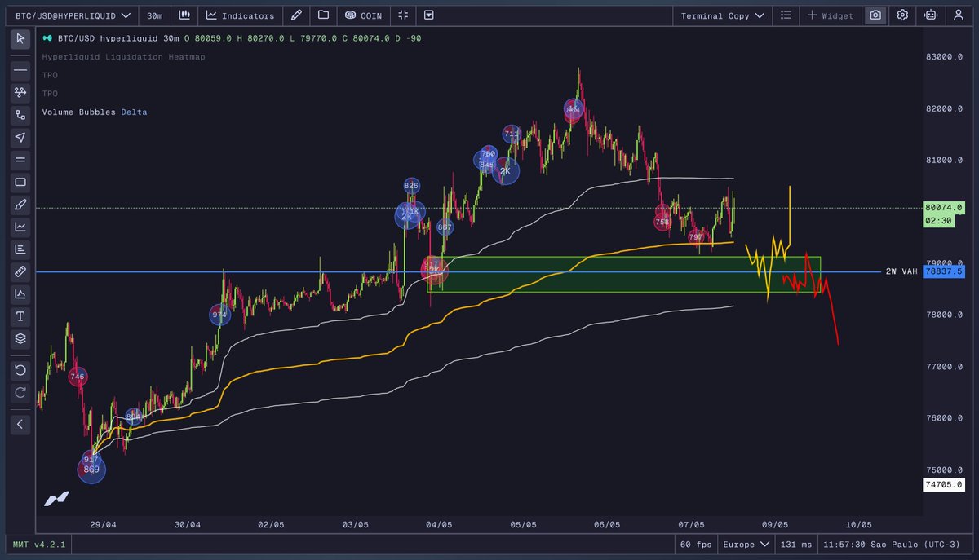Image resolution: width=979 pixels, height=560 pixels.
Task: Click the collapse fullscreen arrows icon
Action: [402, 15]
